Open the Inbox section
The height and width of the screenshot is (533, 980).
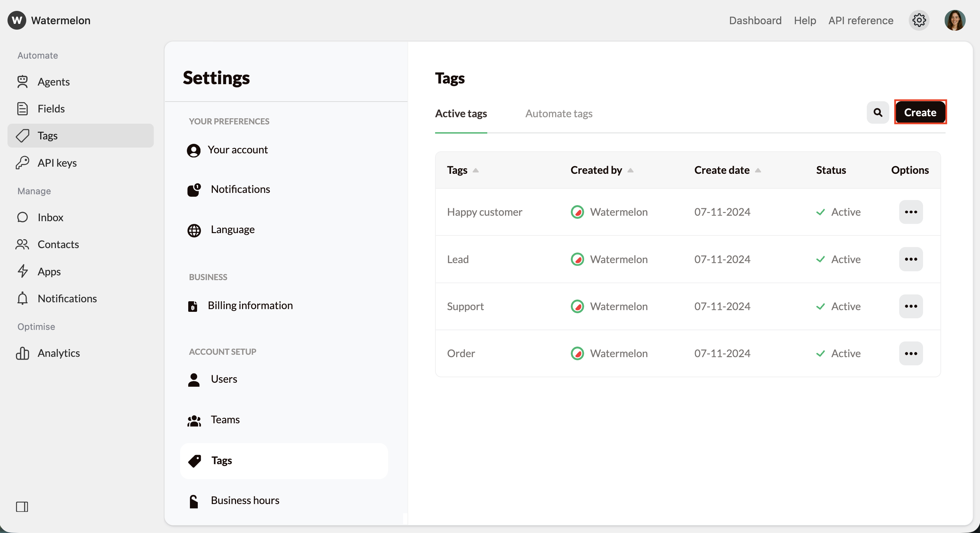pos(50,217)
